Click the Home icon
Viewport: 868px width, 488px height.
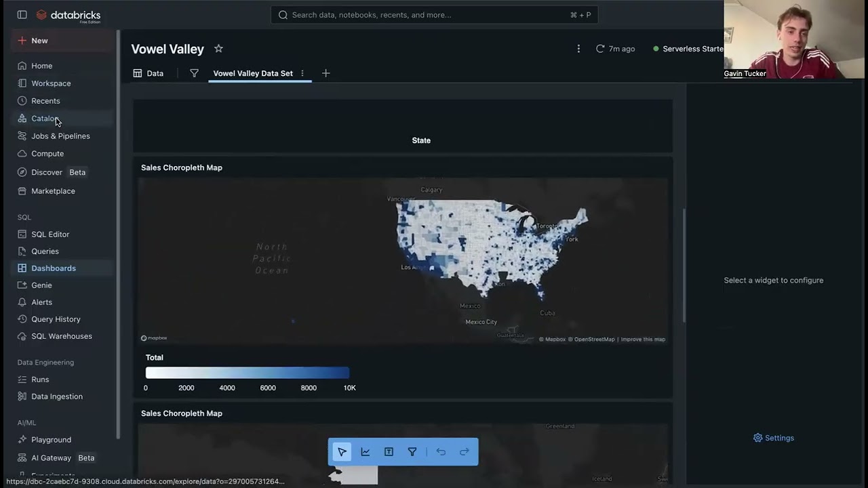coord(22,66)
